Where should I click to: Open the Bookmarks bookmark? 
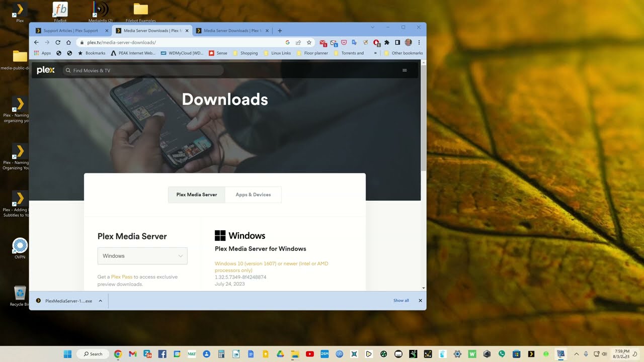[x=92, y=53]
